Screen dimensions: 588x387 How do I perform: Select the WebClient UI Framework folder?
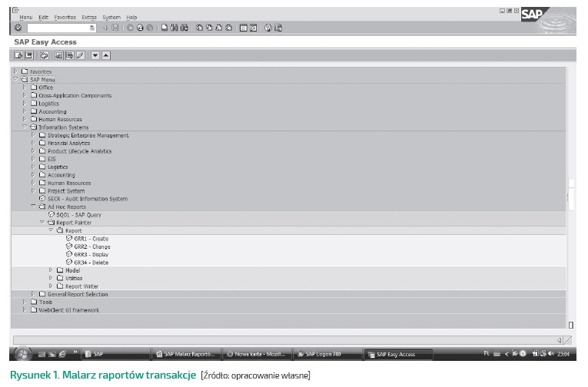[x=69, y=310]
